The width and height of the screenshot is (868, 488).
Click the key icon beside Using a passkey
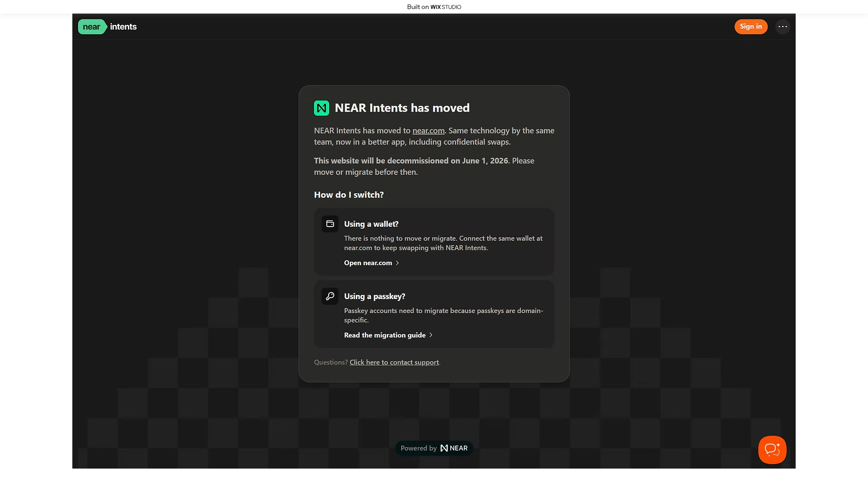pos(330,296)
